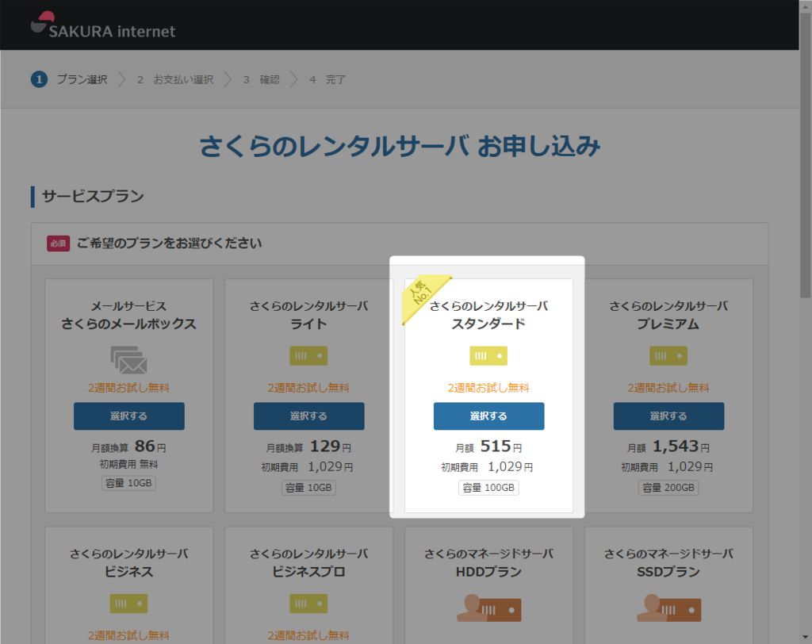Click the サービスプラン section heading
812x644 pixels.
pos(94,197)
